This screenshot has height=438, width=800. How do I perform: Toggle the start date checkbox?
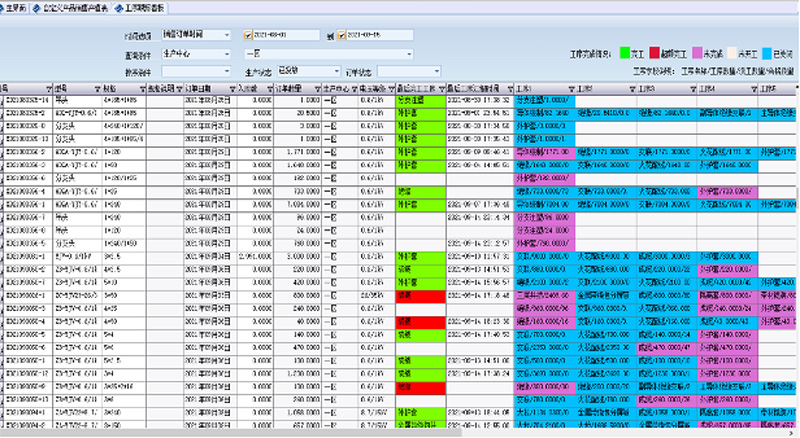point(248,35)
